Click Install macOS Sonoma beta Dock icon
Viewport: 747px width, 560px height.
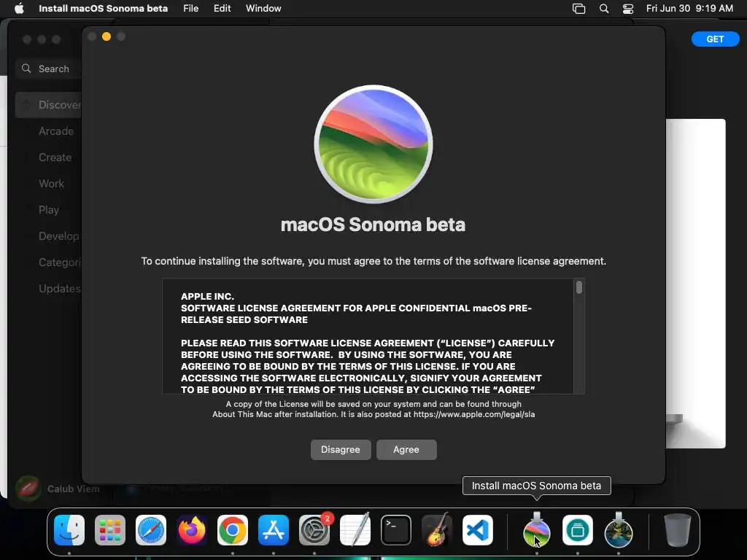point(537,530)
